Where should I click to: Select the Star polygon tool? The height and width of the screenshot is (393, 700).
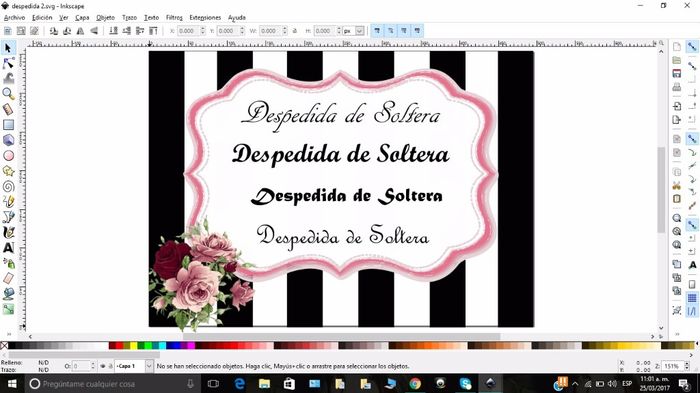[x=8, y=171]
